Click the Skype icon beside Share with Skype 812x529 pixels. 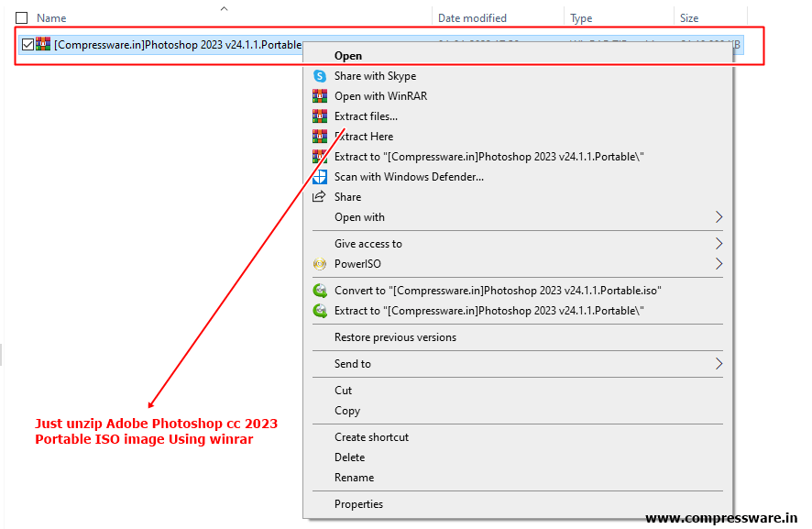tap(320, 76)
